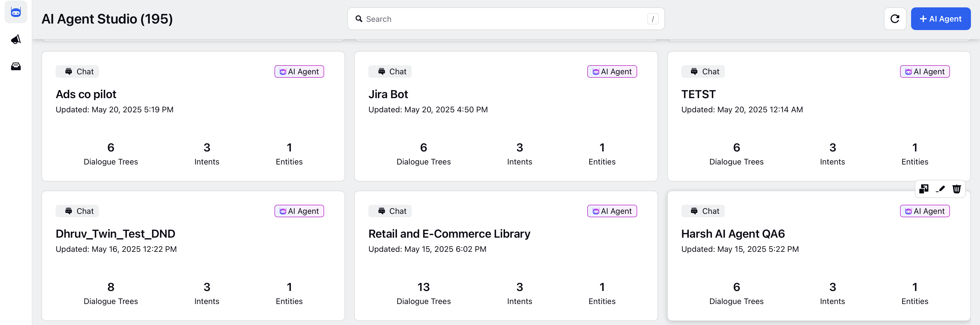Click Chat channel tag on Jira Bot

(390, 71)
